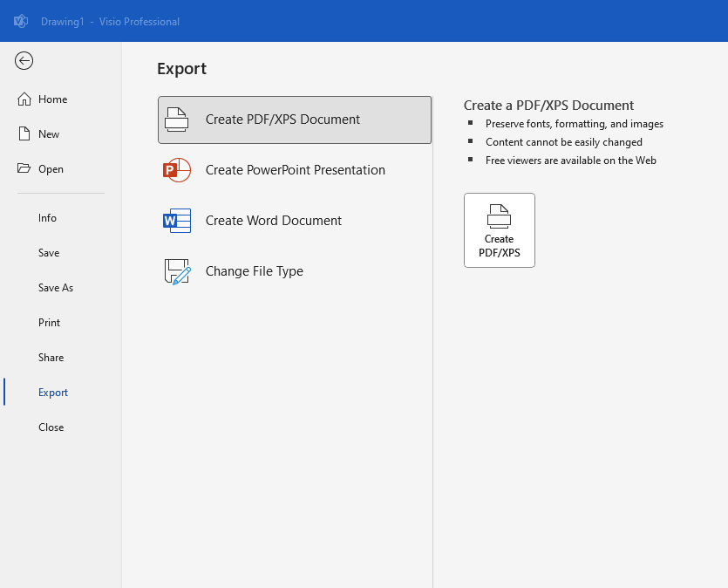Click the New blank page icon
This screenshot has height=588, width=728.
(24, 133)
